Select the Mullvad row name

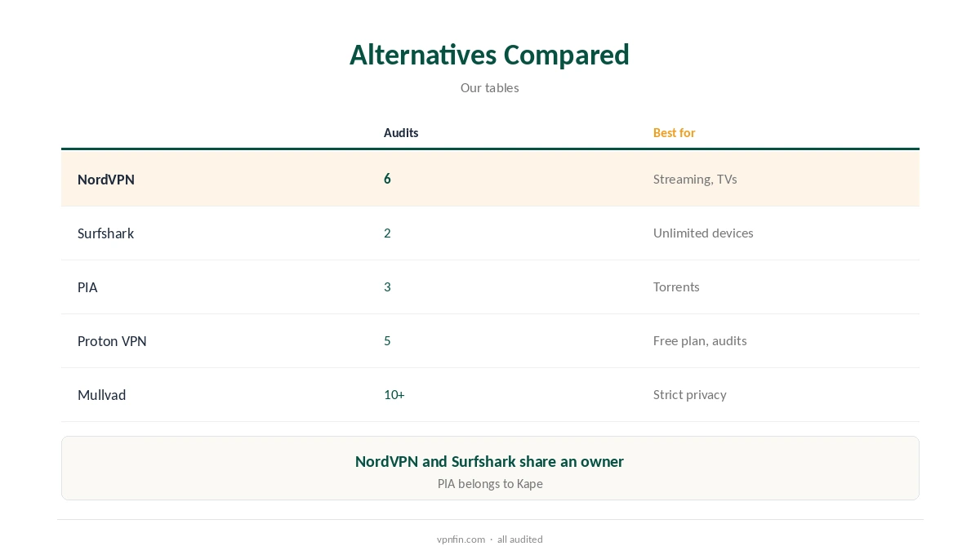coord(102,395)
